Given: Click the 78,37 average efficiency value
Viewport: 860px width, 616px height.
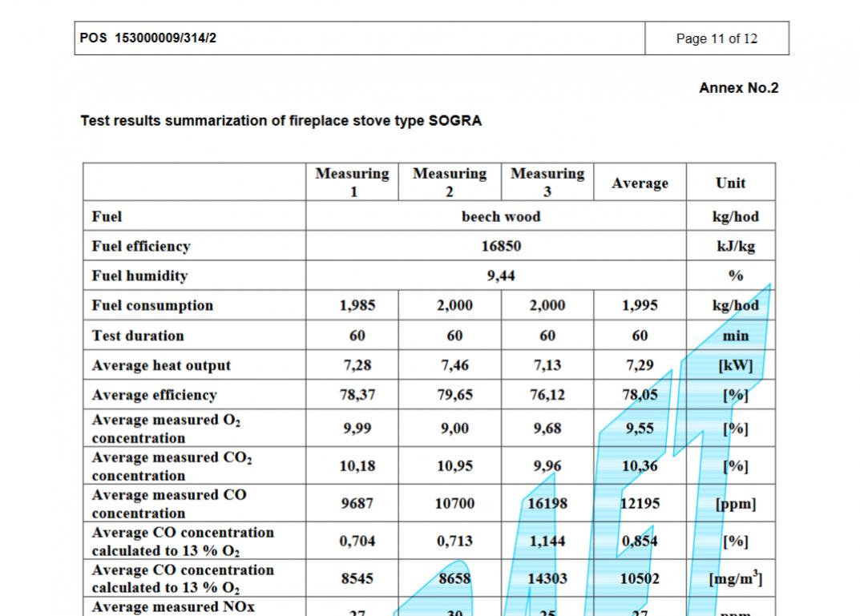Looking at the screenshot, I should [x=357, y=395].
